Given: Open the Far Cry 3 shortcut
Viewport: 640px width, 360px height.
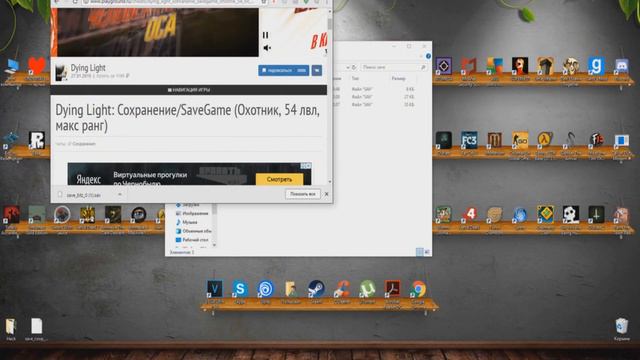Looking at the screenshot, I should point(469,140).
